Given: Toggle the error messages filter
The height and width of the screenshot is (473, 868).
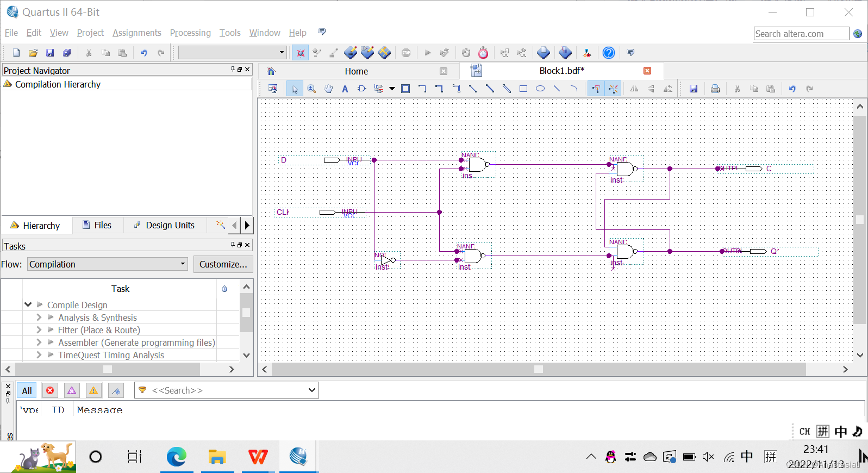Looking at the screenshot, I should [50, 390].
